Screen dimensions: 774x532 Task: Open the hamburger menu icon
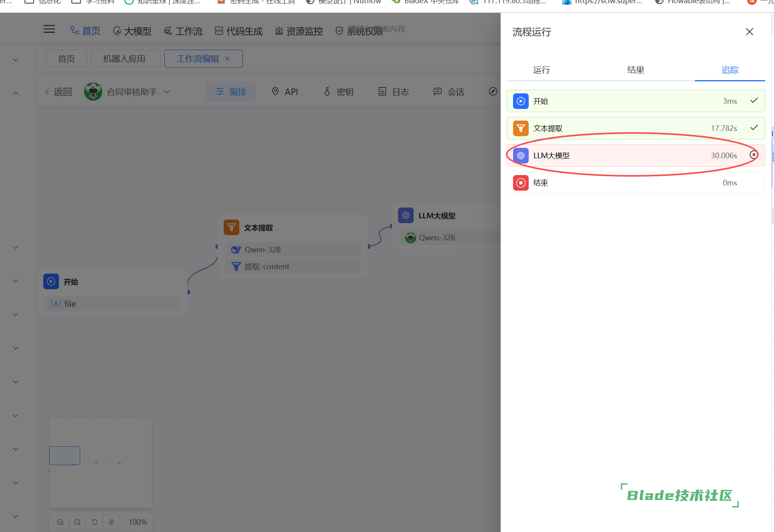[x=49, y=29]
